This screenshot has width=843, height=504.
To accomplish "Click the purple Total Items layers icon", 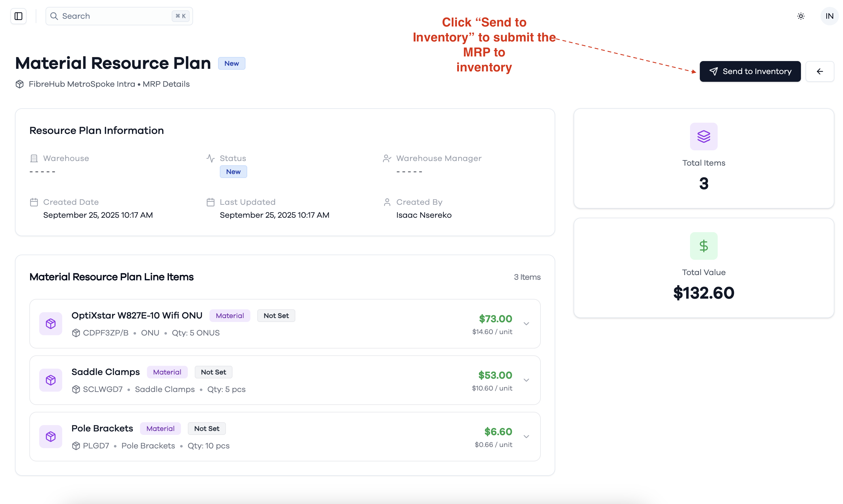I will point(703,137).
